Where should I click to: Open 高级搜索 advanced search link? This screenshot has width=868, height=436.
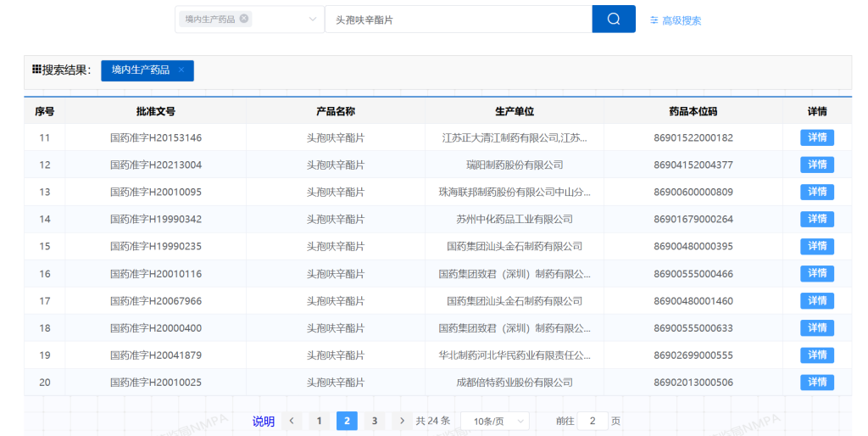[681, 20]
